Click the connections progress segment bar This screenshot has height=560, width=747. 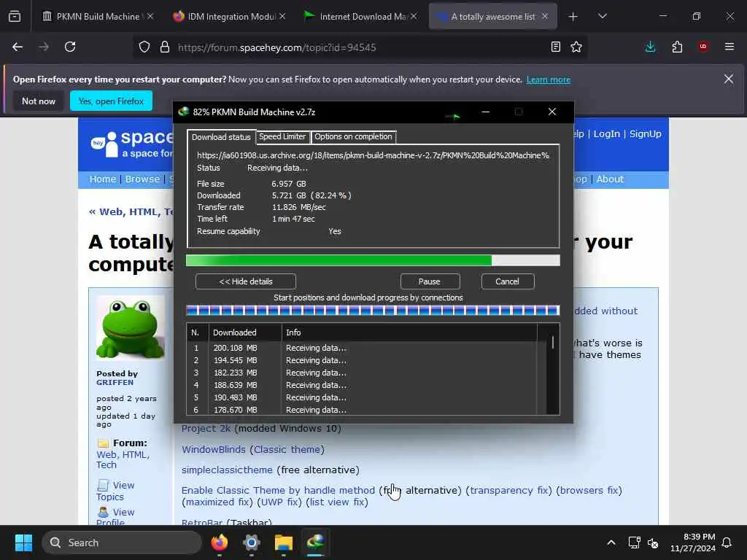click(373, 311)
